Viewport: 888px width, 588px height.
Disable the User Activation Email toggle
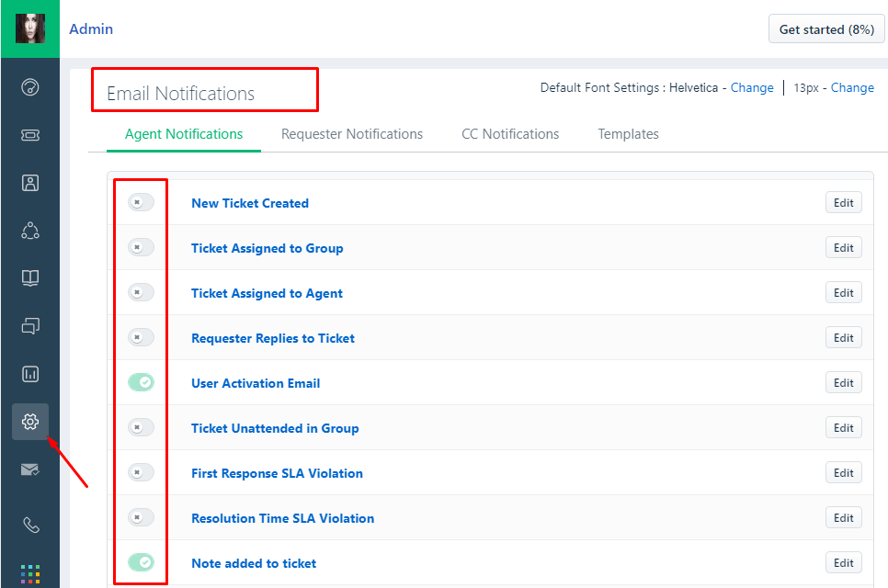pyautogui.click(x=141, y=382)
